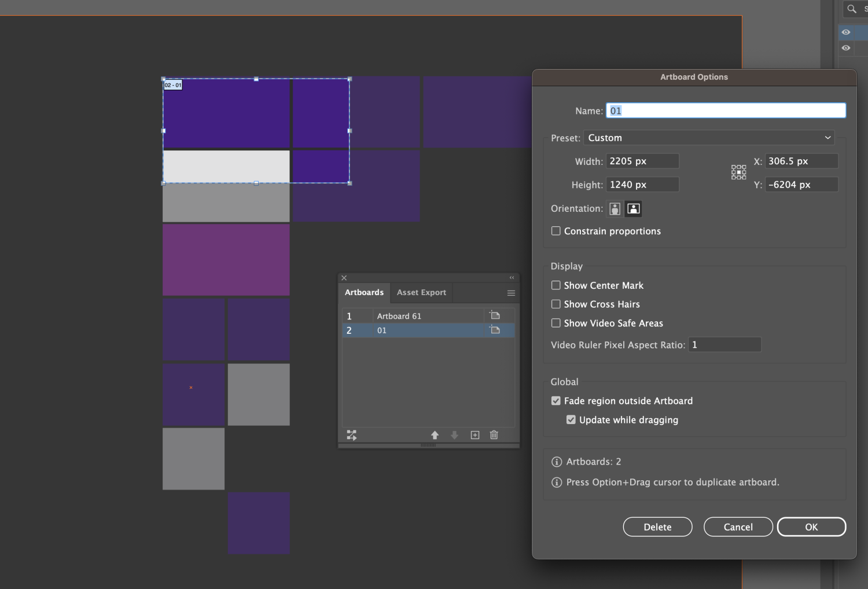Select landscape orientation icon
The width and height of the screenshot is (868, 589).
634,209
